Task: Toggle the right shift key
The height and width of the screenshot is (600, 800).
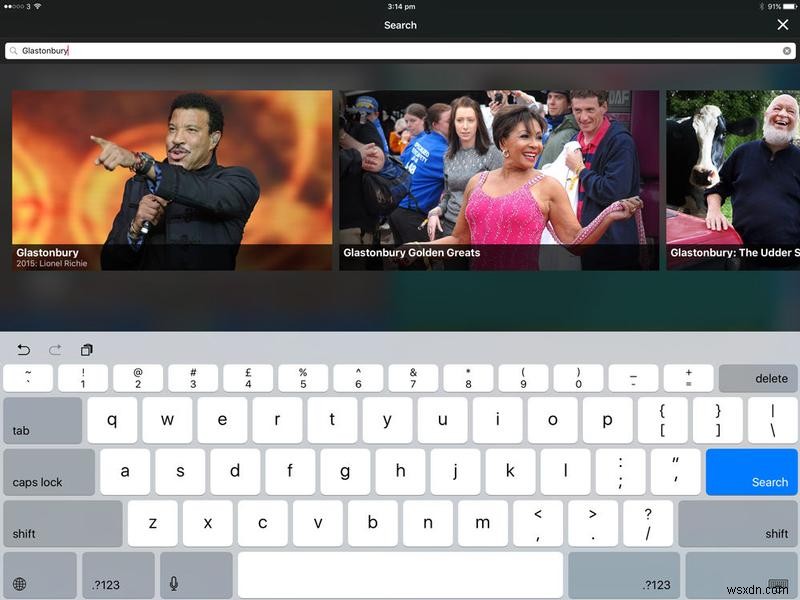Action: pos(738,524)
